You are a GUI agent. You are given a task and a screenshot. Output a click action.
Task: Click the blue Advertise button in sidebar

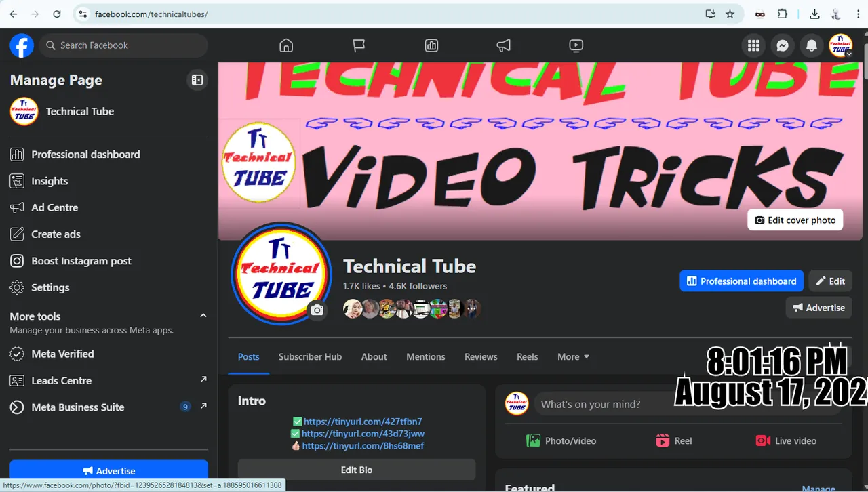[x=108, y=470]
